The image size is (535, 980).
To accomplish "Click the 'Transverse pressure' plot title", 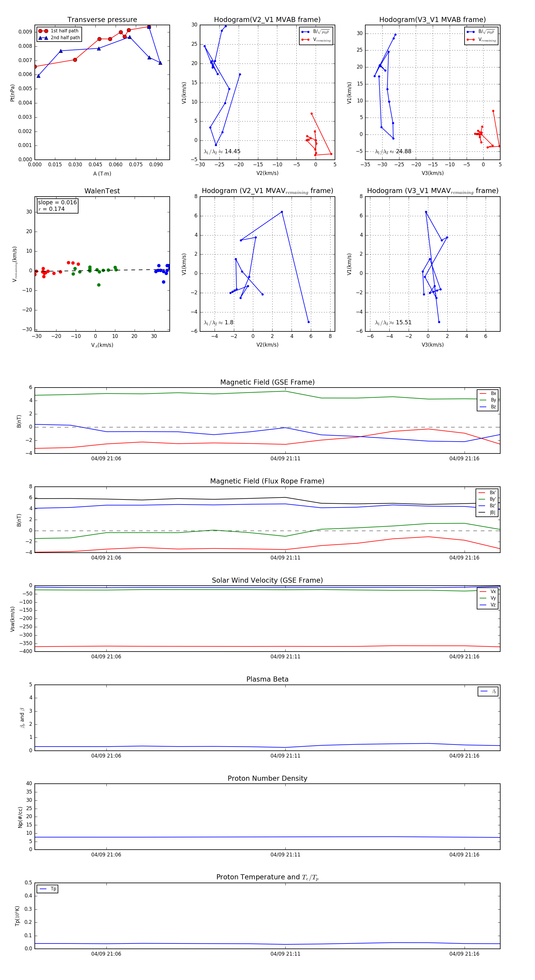I will point(102,20).
